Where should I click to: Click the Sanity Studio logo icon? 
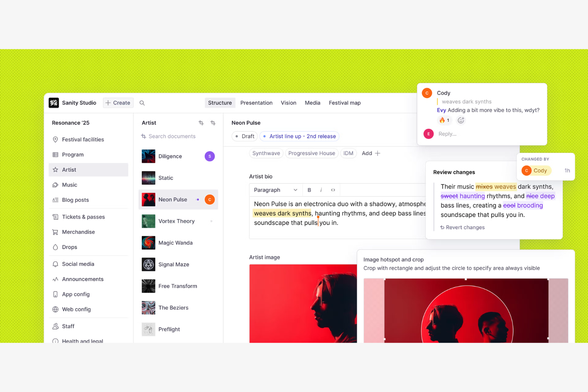point(54,103)
